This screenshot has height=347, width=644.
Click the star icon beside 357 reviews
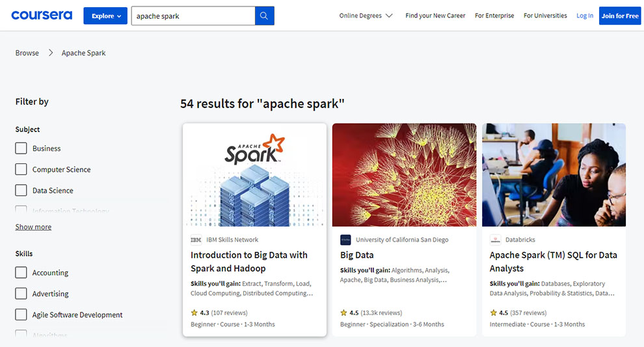[x=493, y=313]
